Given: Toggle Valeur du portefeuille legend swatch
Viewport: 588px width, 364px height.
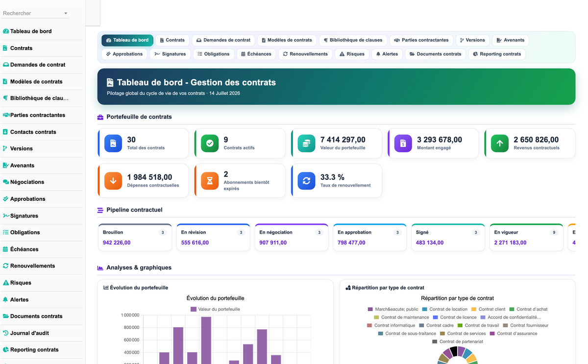Looking at the screenshot, I should pyautogui.click(x=194, y=309).
